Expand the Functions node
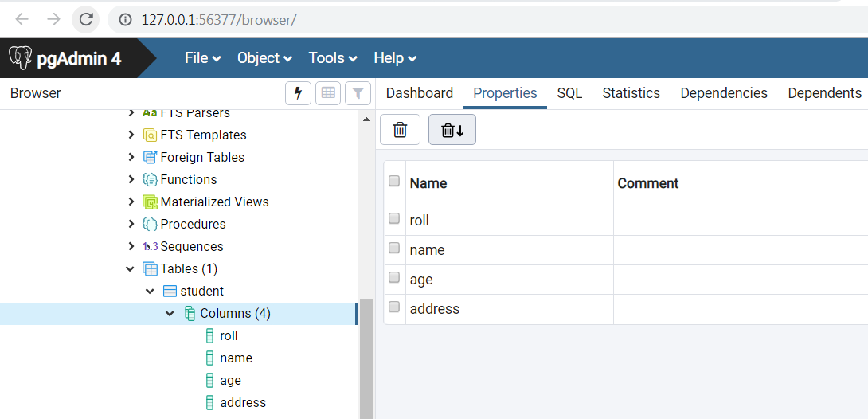Viewport: 868px width, 419px height. coord(131,179)
